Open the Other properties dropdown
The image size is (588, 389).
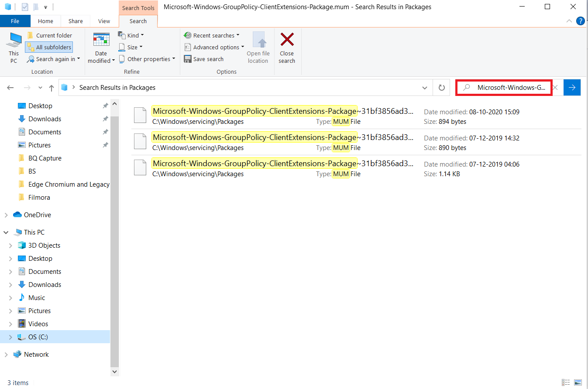pyautogui.click(x=147, y=59)
